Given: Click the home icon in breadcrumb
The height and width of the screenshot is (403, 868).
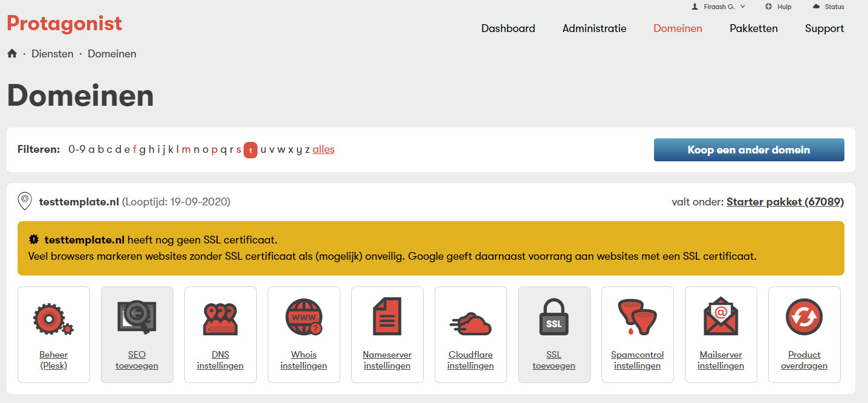Looking at the screenshot, I should click(x=12, y=54).
